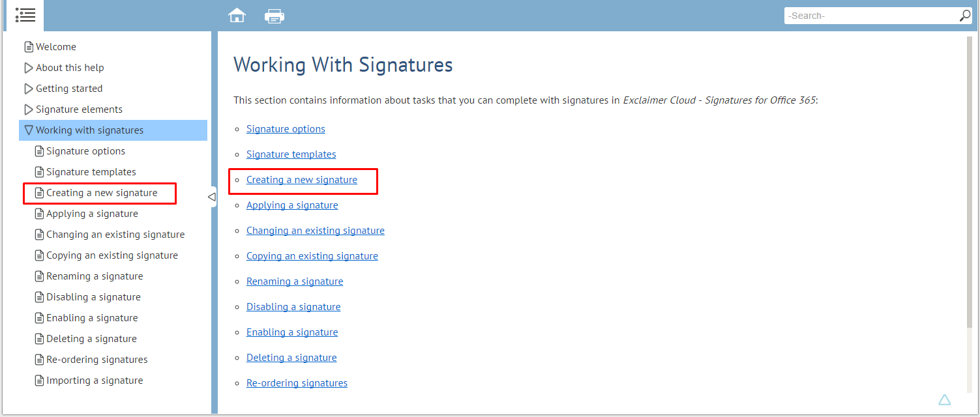Click the Signature options link in content

click(286, 129)
